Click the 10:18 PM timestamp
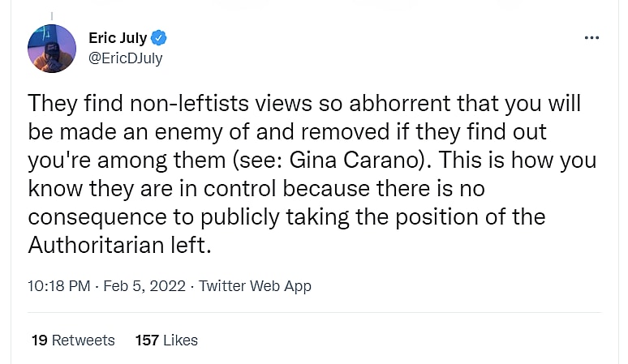 coord(57,285)
